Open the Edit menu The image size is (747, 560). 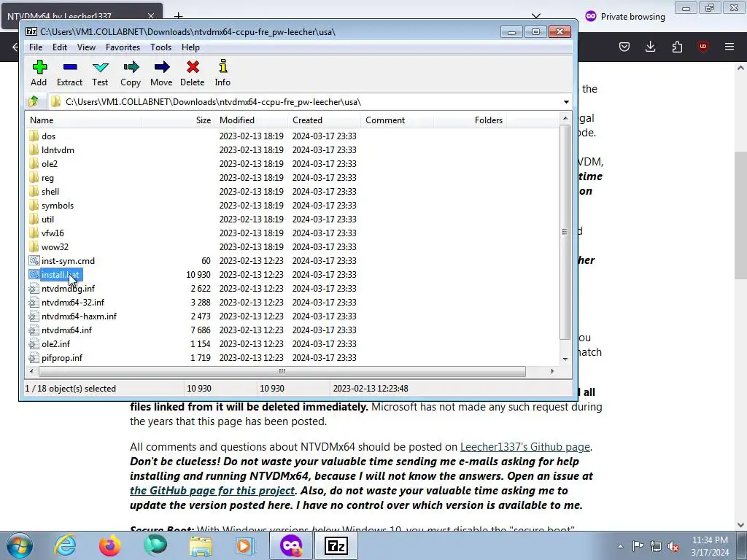60,47
